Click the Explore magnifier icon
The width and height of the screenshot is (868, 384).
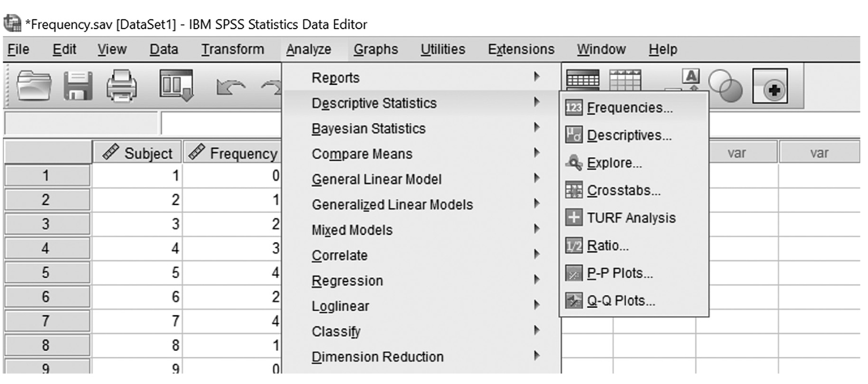574,163
